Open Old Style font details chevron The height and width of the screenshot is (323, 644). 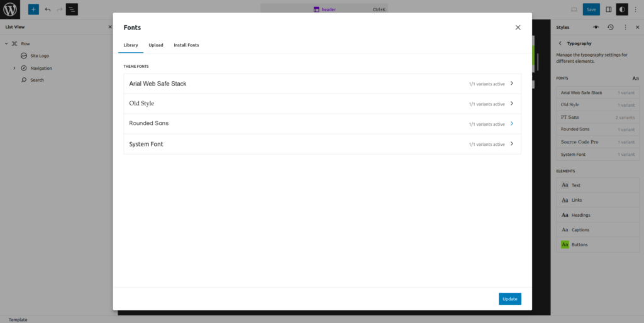pyautogui.click(x=512, y=104)
